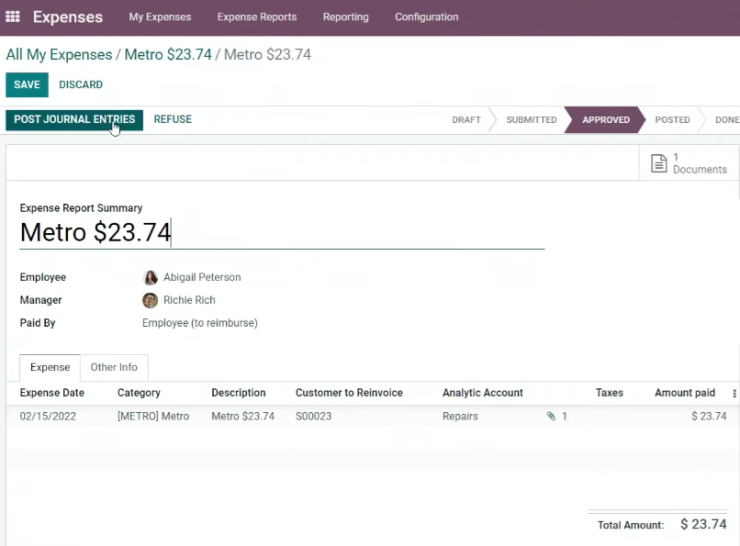Click the [METRO] Metro category cell
The width and height of the screenshot is (740, 546).
153,416
